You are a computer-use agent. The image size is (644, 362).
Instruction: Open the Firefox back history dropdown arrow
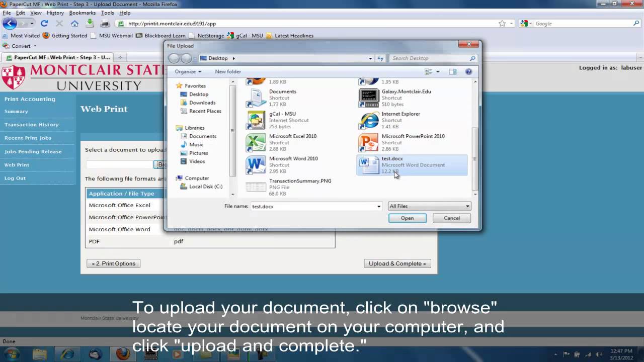pyautogui.click(x=32, y=23)
